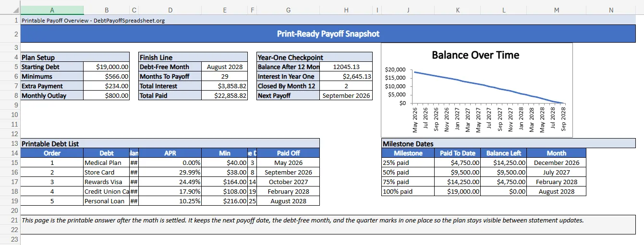644x245 pixels.
Task: Select the $14,250.00 balance left cell
Action: point(503,163)
